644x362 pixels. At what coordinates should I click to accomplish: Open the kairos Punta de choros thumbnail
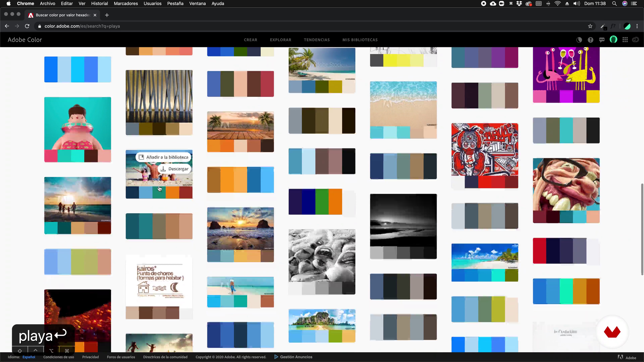pyautogui.click(x=159, y=281)
